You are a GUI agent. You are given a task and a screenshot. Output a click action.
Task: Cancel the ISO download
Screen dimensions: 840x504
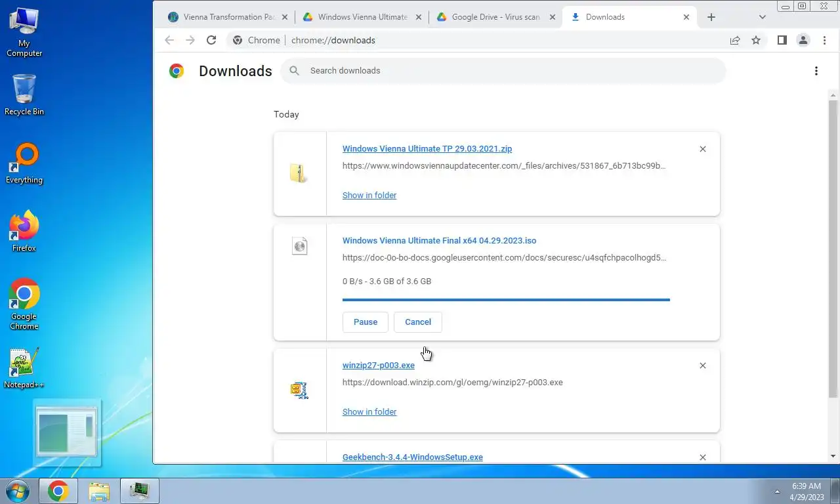[x=418, y=322]
